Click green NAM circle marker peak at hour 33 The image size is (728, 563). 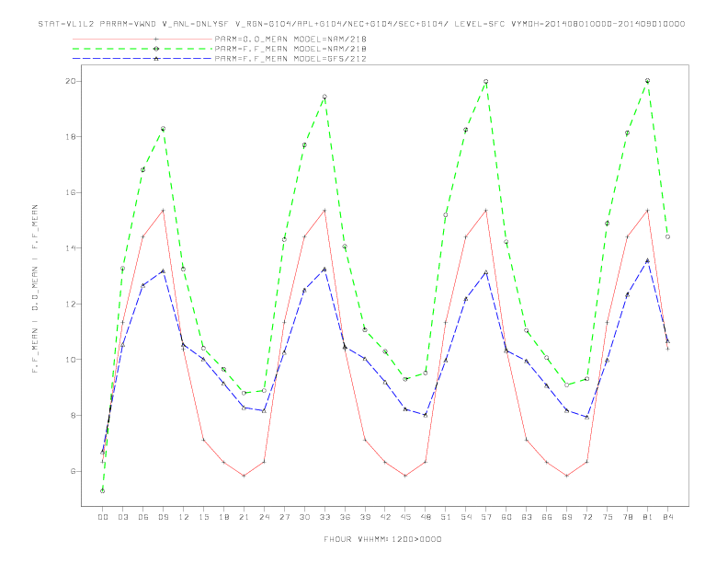(x=324, y=97)
